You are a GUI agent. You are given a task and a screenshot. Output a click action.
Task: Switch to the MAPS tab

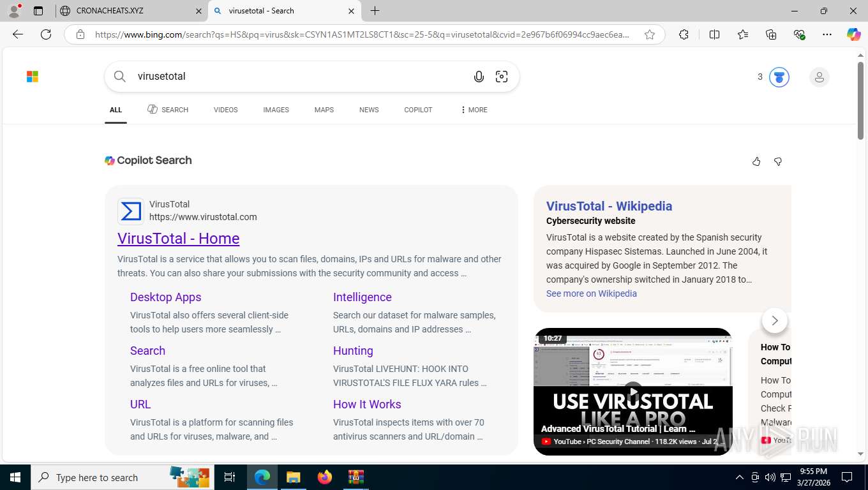[324, 110]
